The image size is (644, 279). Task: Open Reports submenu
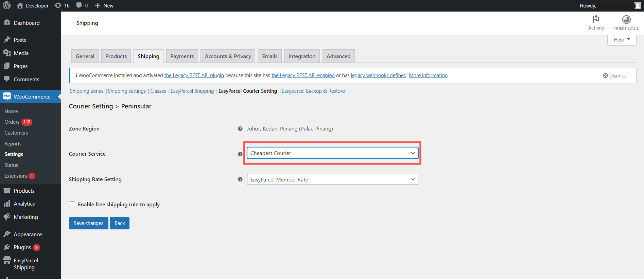pyautogui.click(x=13, y=144)
